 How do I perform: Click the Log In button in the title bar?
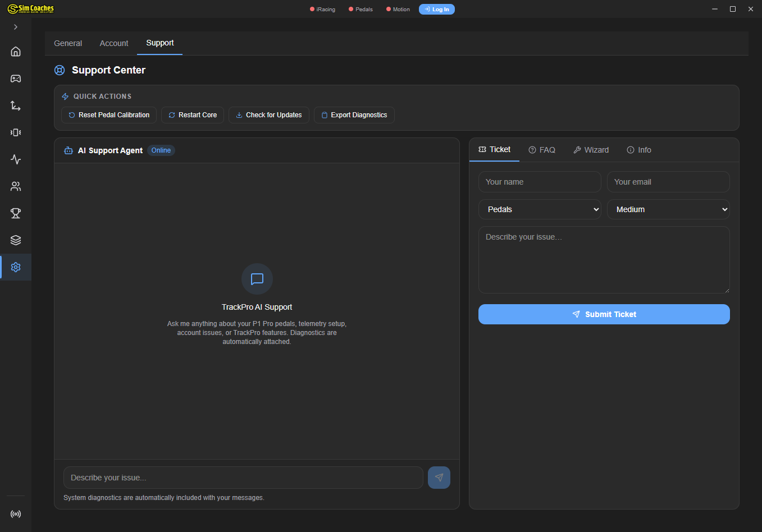pos(436,9)
